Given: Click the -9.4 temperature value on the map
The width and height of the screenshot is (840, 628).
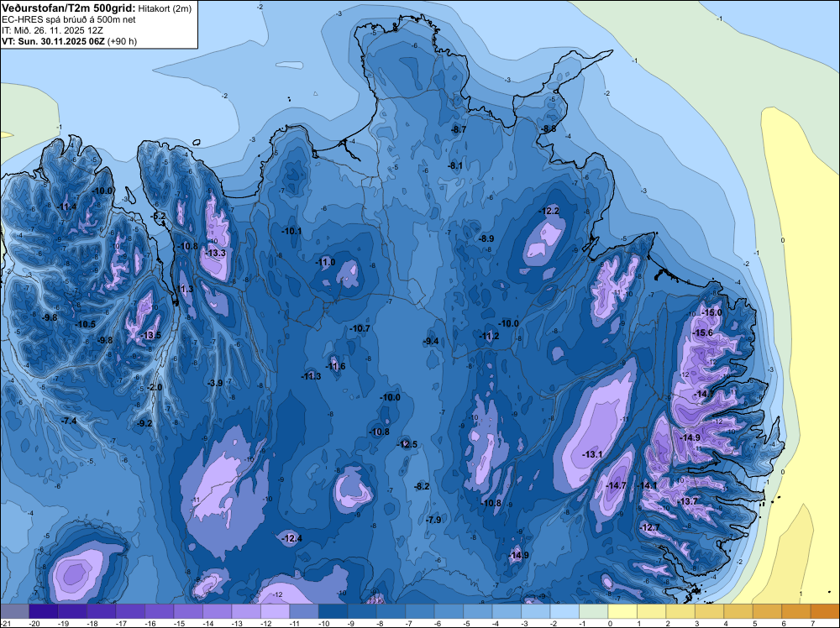Looking at the screenshot, I should 431,342.
